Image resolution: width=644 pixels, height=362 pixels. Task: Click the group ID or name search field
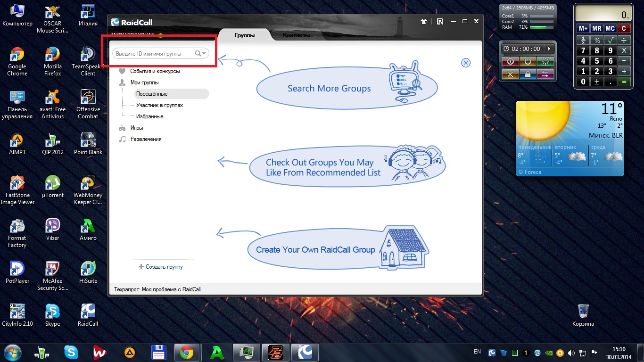pyautogui.click(x=153, y=54)
